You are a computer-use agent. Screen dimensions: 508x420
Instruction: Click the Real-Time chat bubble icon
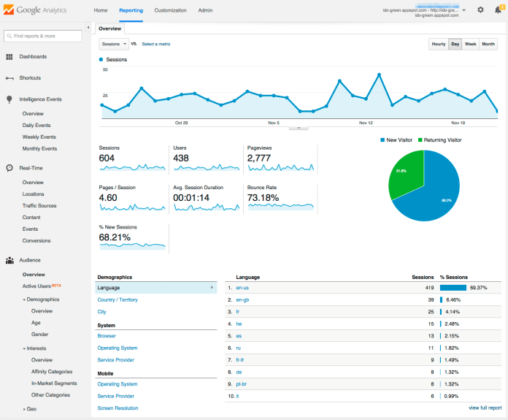(x=9, y=168)
